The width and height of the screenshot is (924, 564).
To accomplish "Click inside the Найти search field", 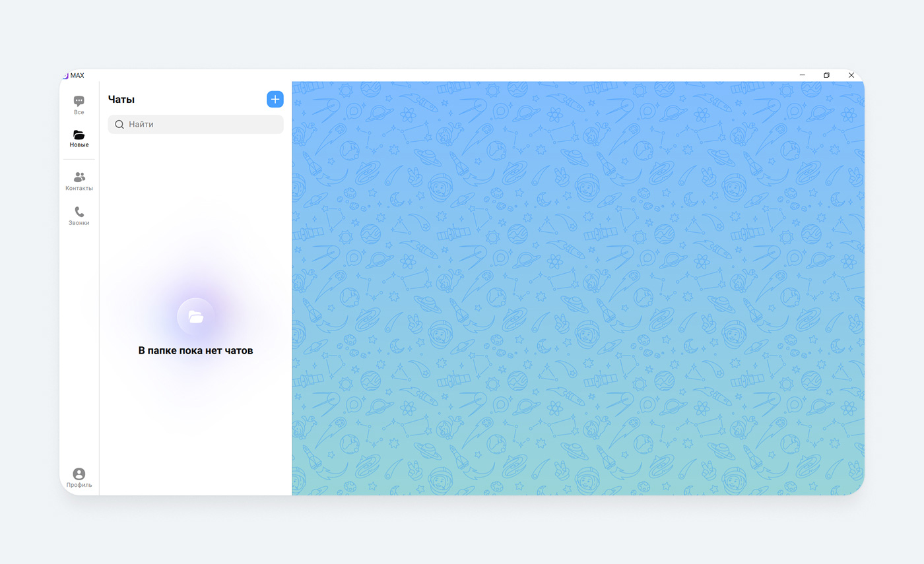I will 201,125.
